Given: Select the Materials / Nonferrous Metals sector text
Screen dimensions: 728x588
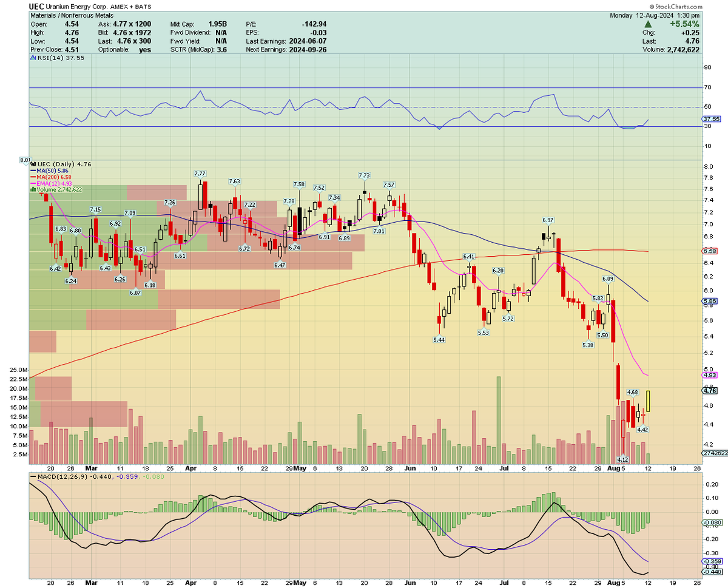Looking at the screenshot, I should (x=73, y=15).
